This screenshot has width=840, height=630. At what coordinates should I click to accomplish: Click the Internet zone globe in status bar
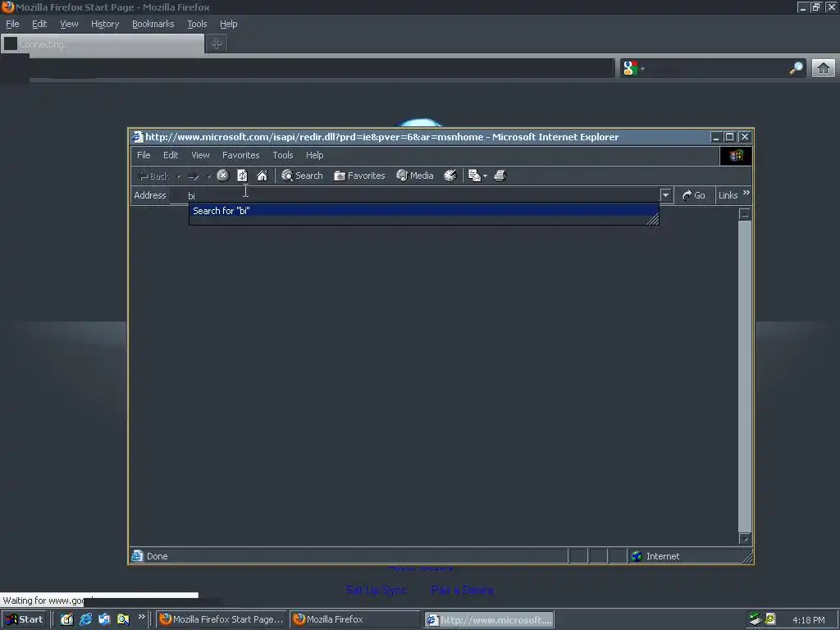(x=637, y=556)
